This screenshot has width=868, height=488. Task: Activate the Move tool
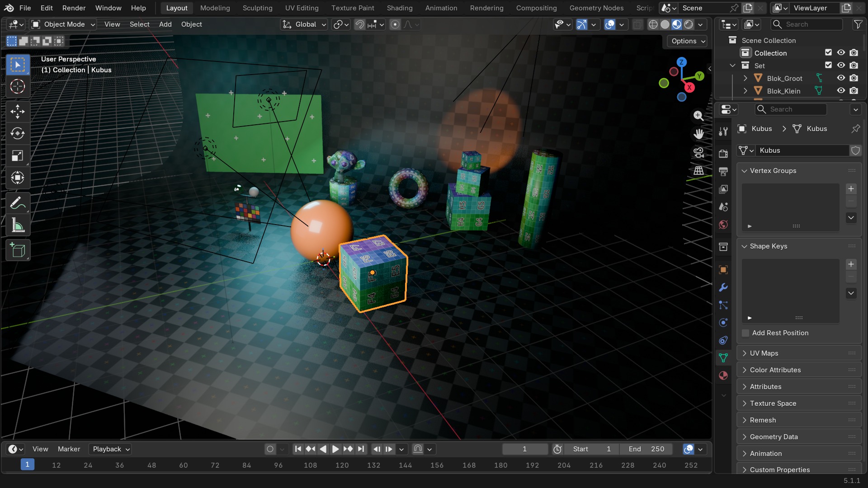18,112
